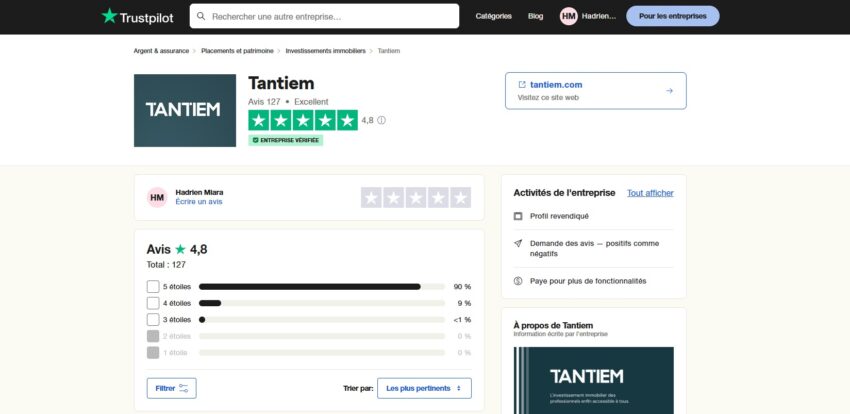Click the disabled 2 étoiles checkbox
This screenshot has height=414, width=850.
(153, 336)
